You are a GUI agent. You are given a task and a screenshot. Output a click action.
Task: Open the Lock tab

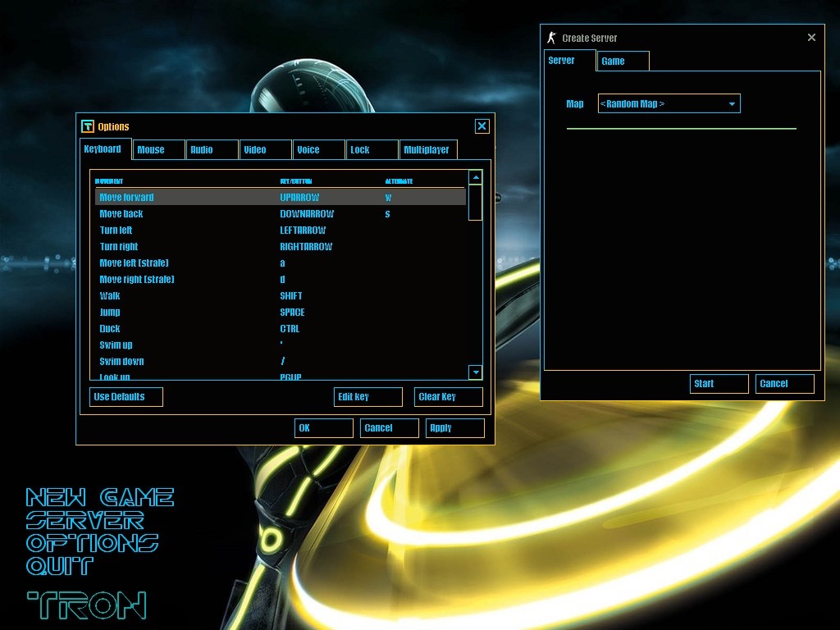(x=372, y=150)
